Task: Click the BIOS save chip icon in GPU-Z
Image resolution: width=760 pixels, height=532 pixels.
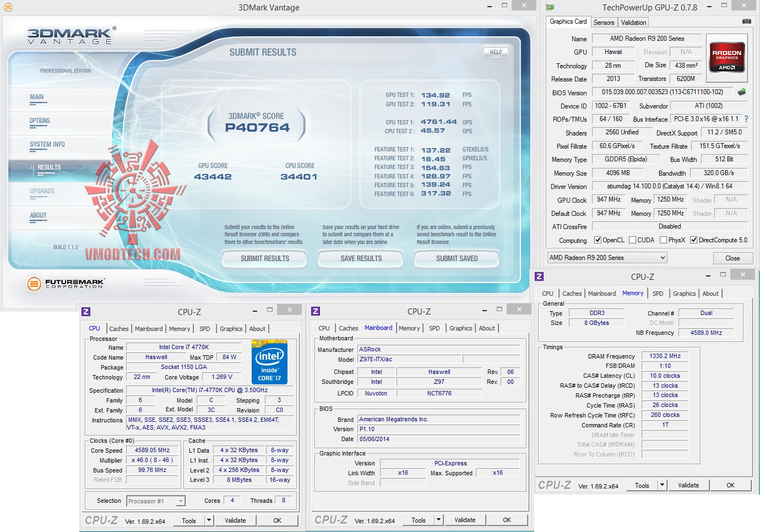Action: click(x=742, y=92)
